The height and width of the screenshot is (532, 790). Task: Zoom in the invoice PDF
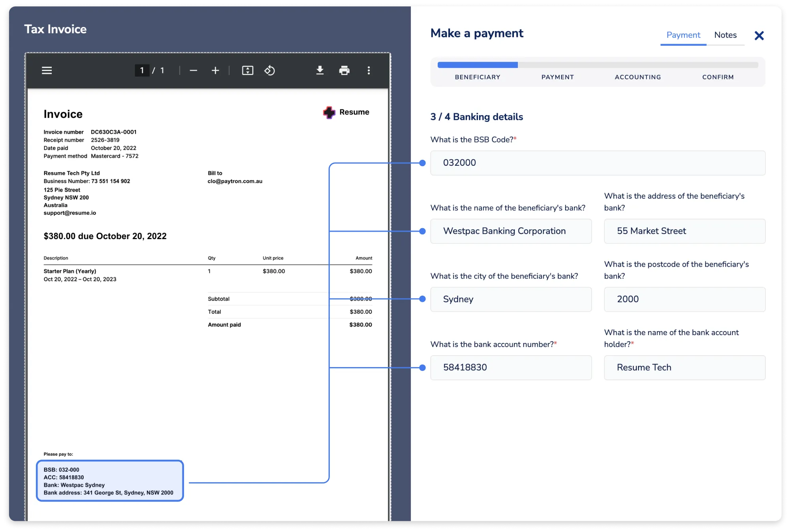pos(215,71)
